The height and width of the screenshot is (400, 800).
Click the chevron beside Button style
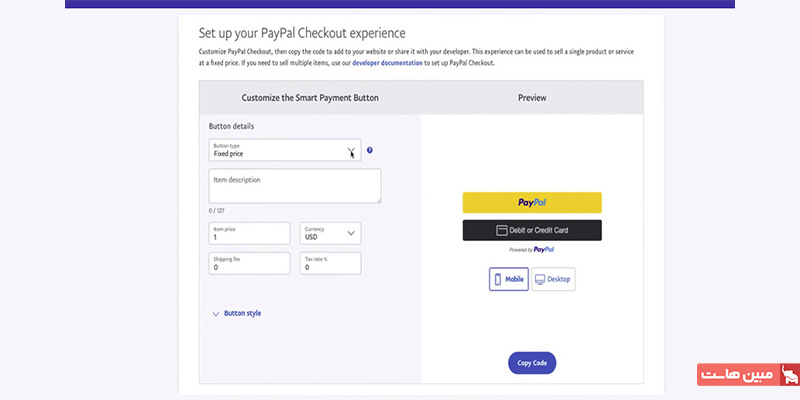coord(216,314)
